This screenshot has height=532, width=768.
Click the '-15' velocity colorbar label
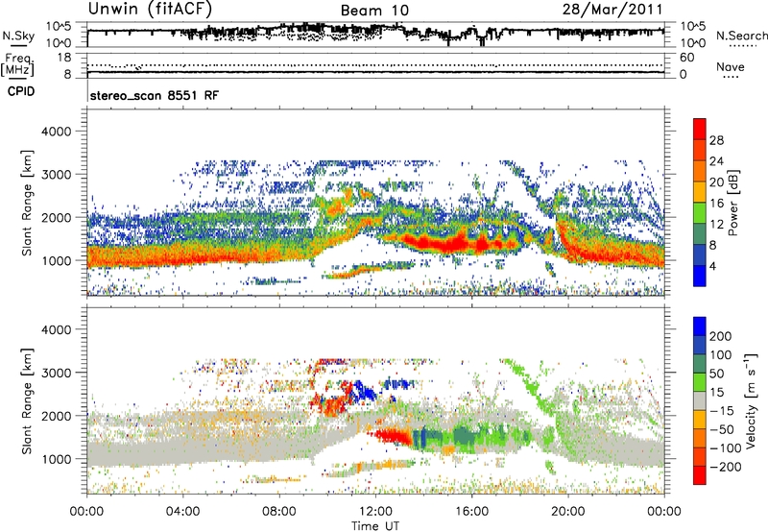722,411
